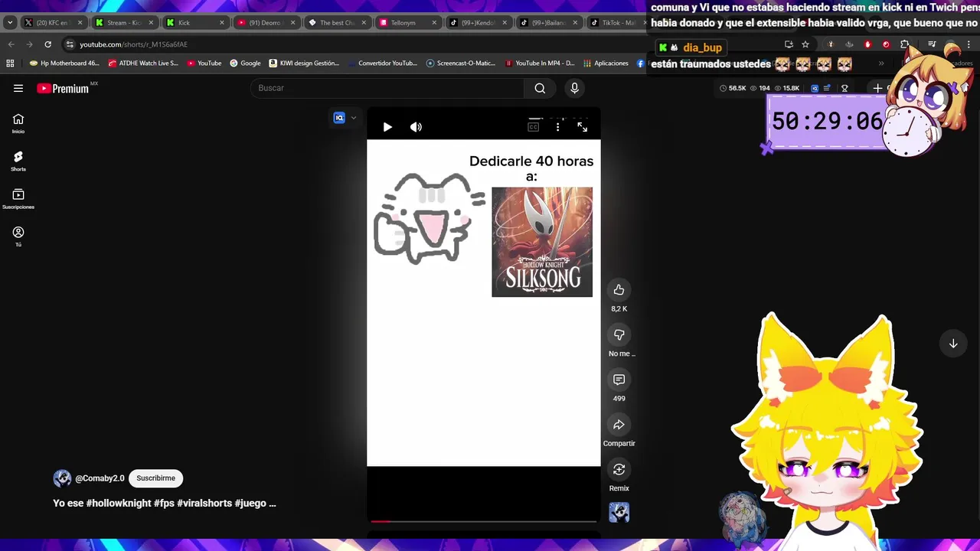The height and width of the screenshot is (551, 980).
Task: Open the tab search dropdown arrow
Action: pyautogui.click(x=10, y=22)
